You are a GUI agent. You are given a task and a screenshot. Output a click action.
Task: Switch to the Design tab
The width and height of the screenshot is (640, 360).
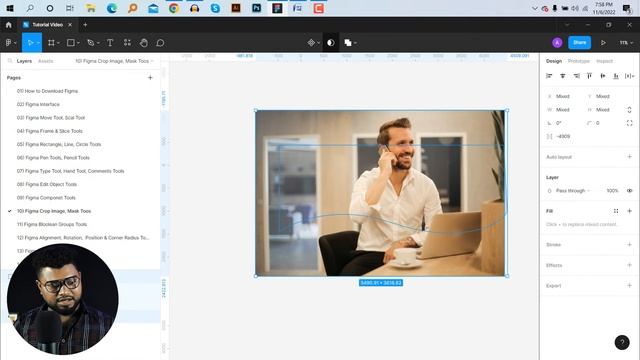[554, 61]
